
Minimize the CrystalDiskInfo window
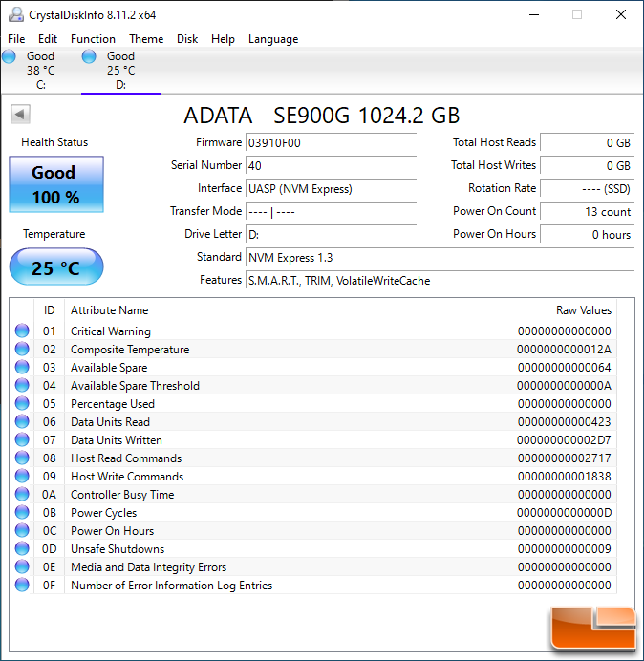click(x=534, y=14)
